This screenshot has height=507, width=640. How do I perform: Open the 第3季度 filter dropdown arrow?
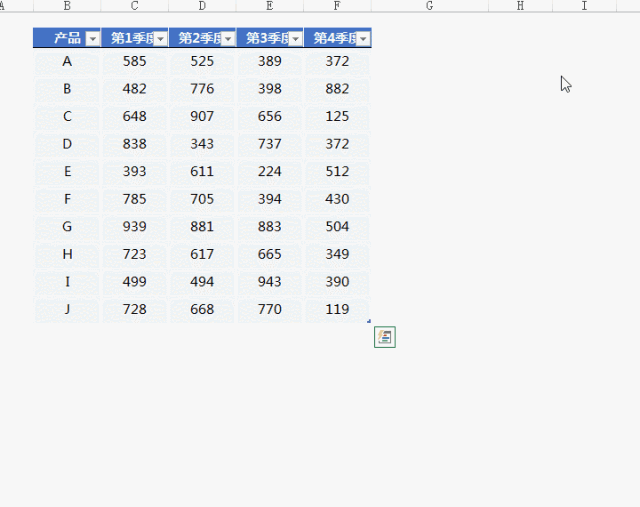coord(296,39)
